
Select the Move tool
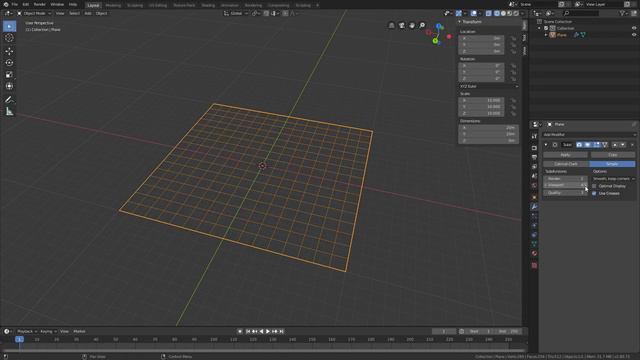9,51
